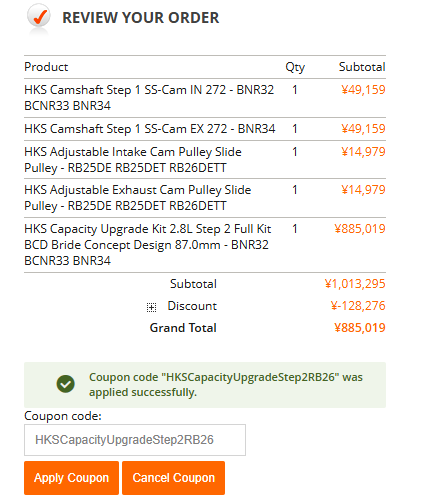This screenshot has width=421, height=496.
Task: Select the HKS Camshaft EX 272 product row
Action: [x=205, y=129]
